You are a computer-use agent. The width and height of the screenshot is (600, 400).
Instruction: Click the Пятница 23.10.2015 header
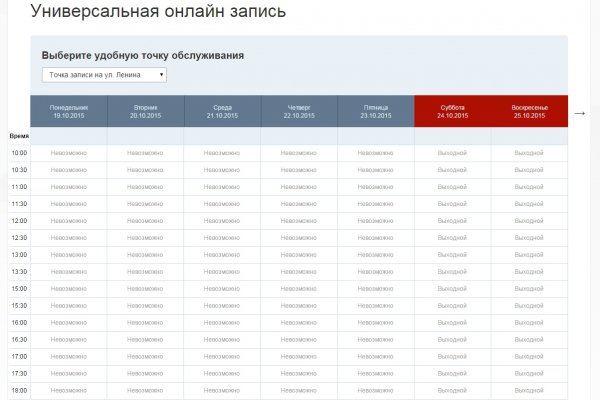click(375, 111)
